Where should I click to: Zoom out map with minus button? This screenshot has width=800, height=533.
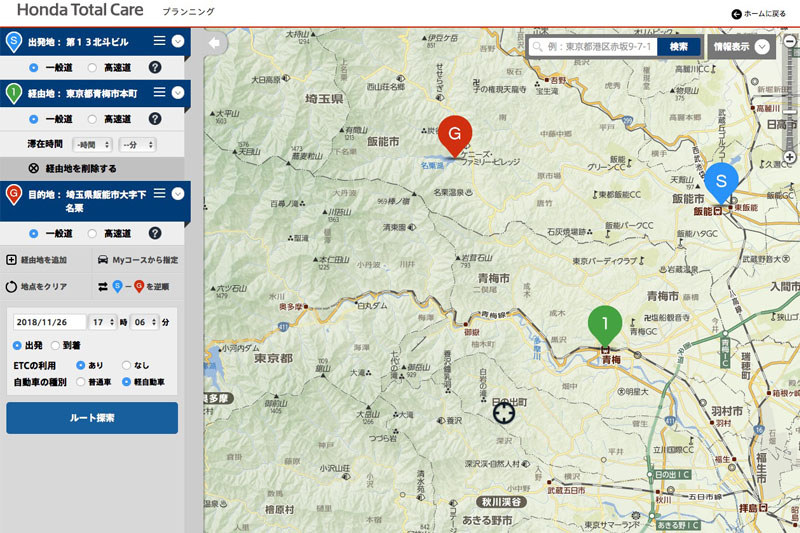pos(790,41)
